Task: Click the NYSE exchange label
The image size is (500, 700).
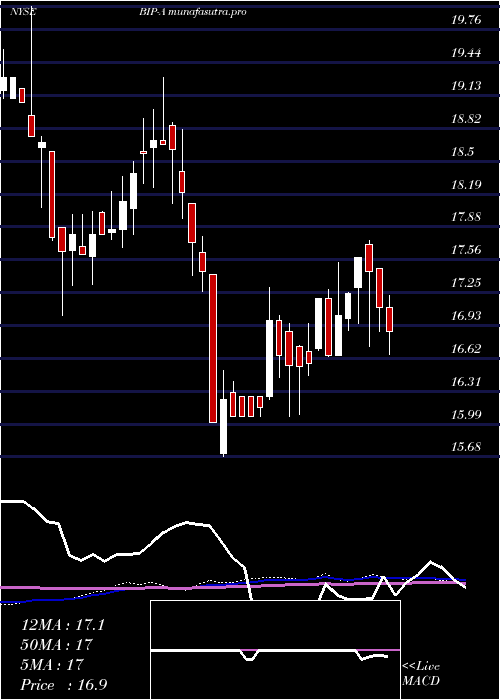Action: tap(23, 12)
